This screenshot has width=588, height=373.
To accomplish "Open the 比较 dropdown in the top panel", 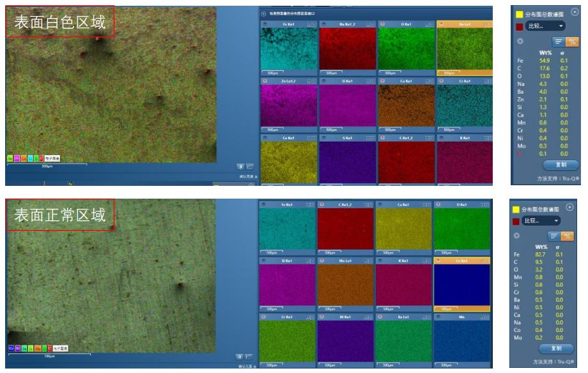I will point(545,26).
